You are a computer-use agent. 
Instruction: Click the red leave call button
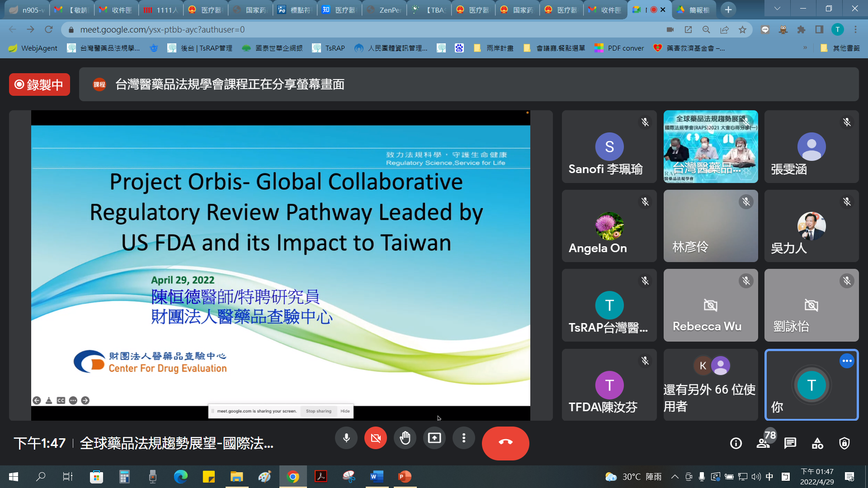(x=505, y=443)
